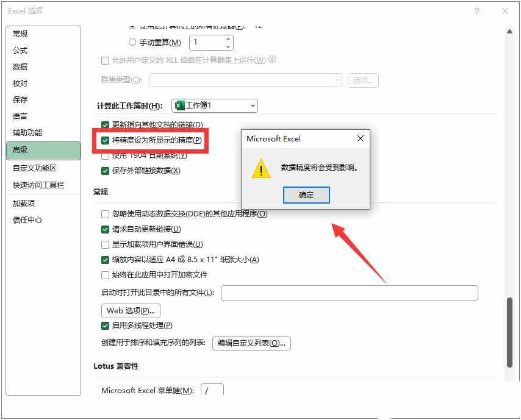The width and height of the screenshot is (521, 420).
Task: Select the 高级 category
Action: (x=43, y=151)
